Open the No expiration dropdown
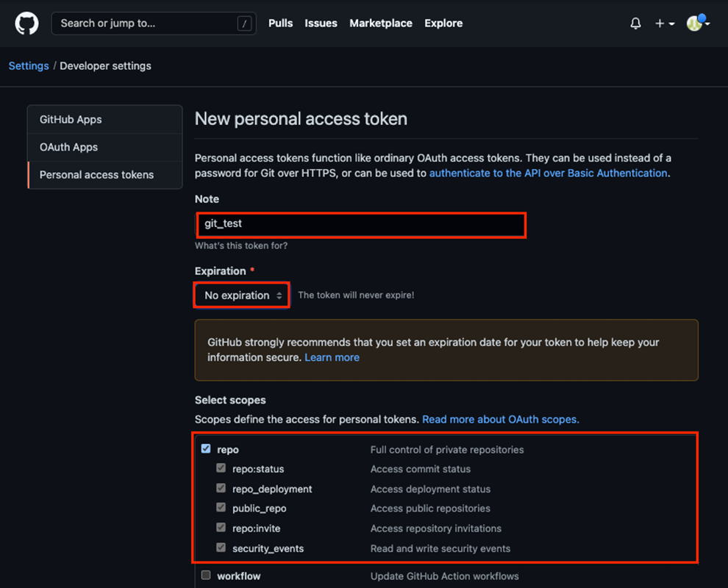Screen dimensions: 728x588 pyautogui.click(x=243, y=295)
